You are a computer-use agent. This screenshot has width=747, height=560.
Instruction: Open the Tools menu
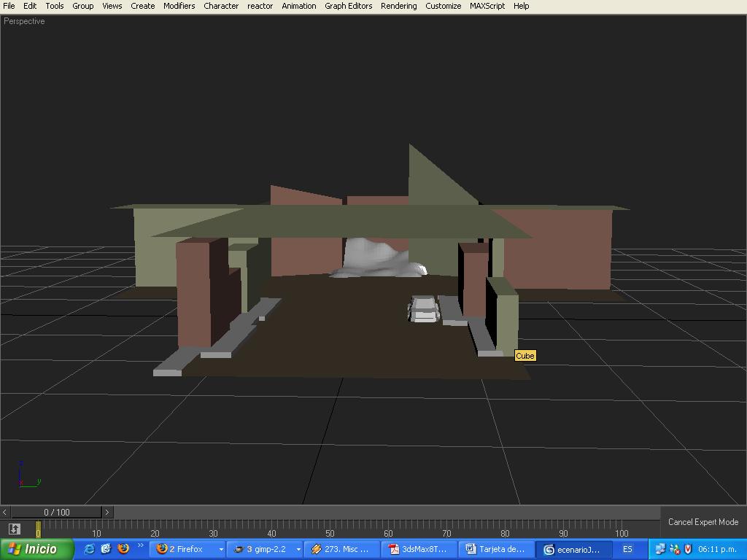click(54, 6)
